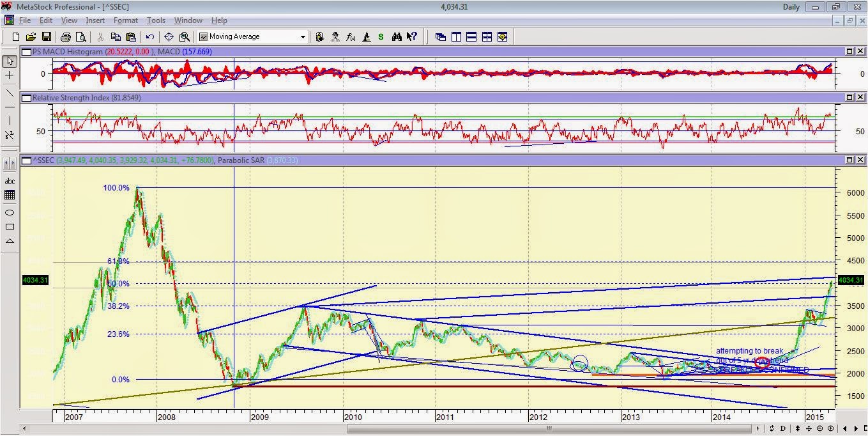Select the grid calendar tool in left palette
868x436 pixels.
point(10,195)
